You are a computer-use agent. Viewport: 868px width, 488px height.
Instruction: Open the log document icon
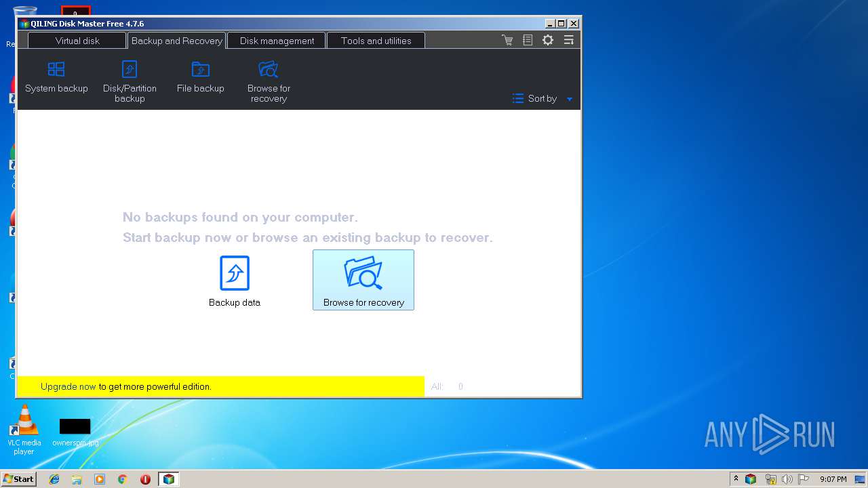[x=528, y=41]
